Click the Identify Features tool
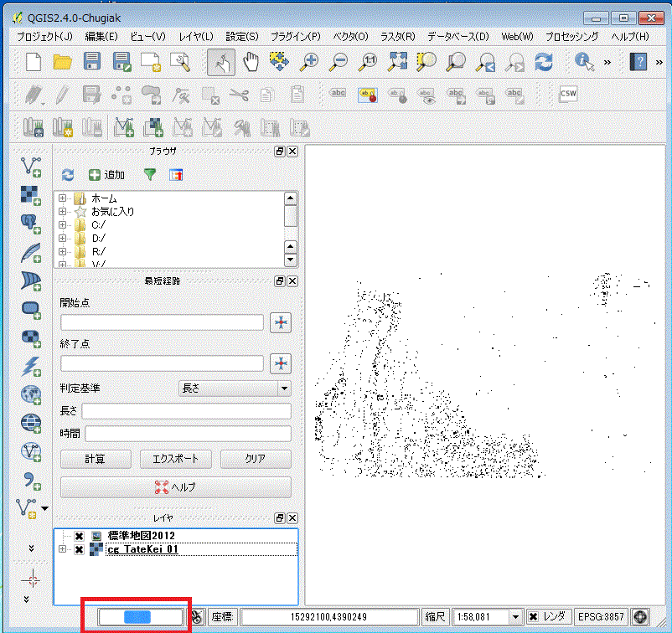Viewport: 672px width, 633px height. coord(584,62)
